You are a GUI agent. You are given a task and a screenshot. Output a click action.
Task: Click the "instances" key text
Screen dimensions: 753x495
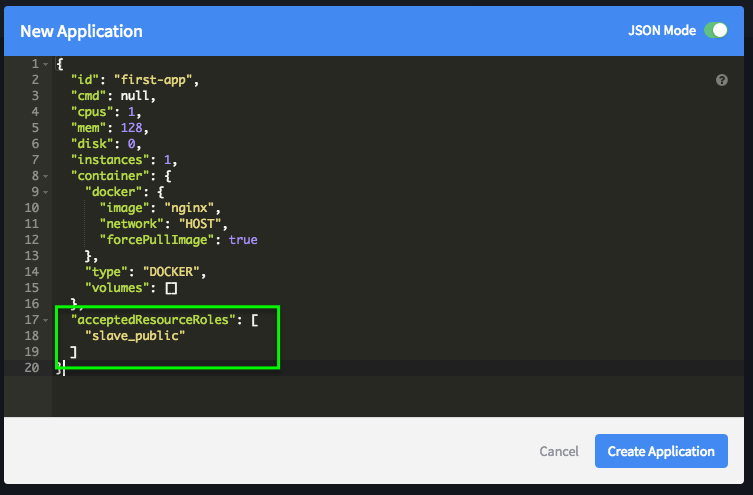(109, 159)
